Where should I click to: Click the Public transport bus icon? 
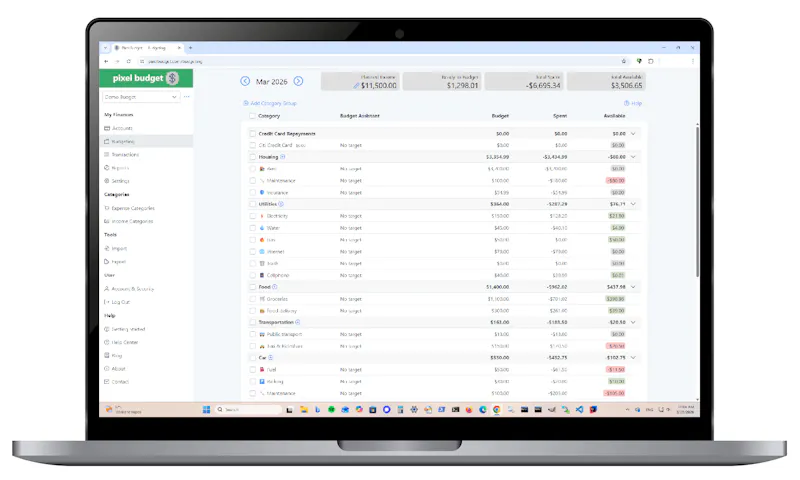pyautogui.click(x=262, y=334)
